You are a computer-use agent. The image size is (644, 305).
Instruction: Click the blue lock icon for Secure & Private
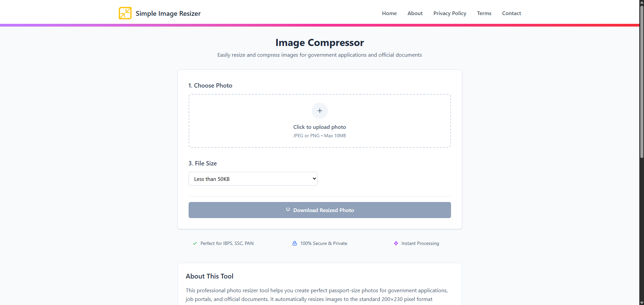coord(295,243)
